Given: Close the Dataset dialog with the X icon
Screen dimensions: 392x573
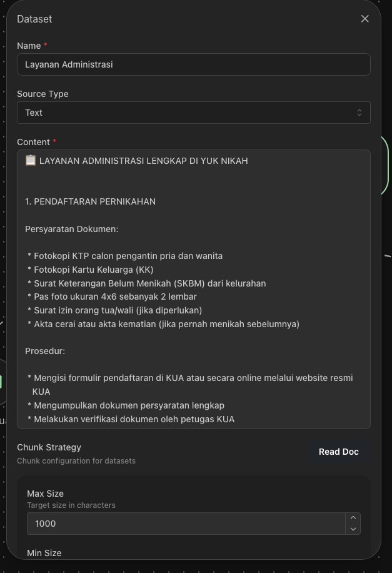Looking at the screenshot, I should pos(365,19).
